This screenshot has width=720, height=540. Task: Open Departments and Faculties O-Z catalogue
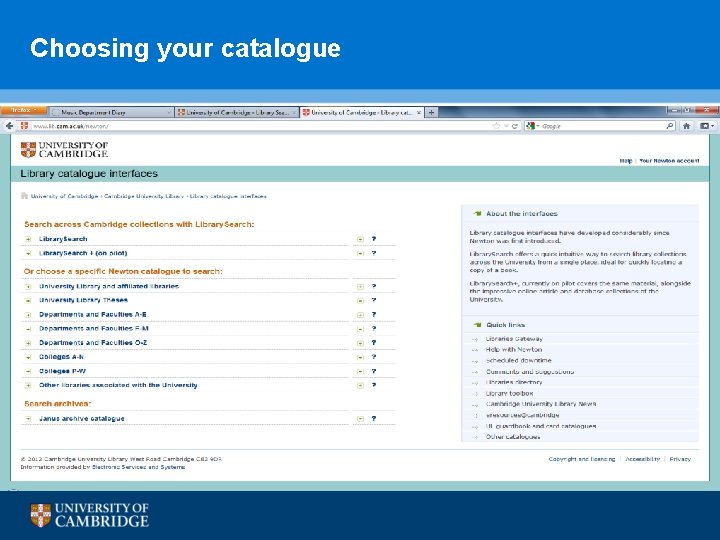(93, 343)
